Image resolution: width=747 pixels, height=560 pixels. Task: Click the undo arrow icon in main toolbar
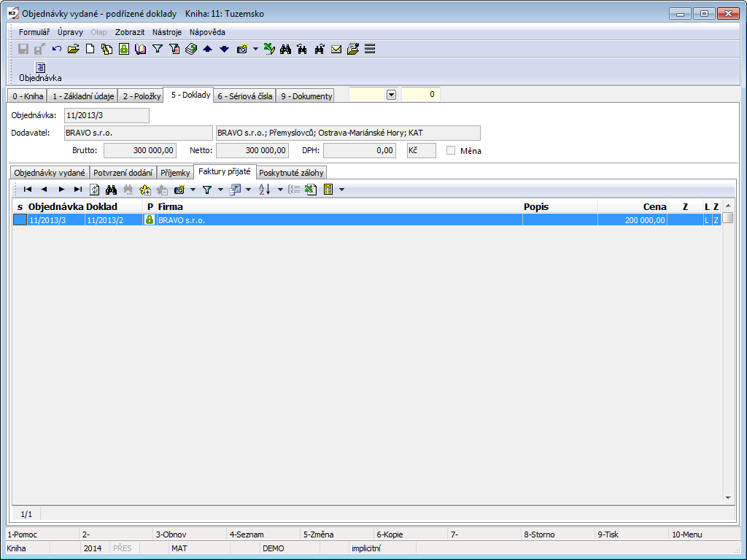click(x=57, y=49)
